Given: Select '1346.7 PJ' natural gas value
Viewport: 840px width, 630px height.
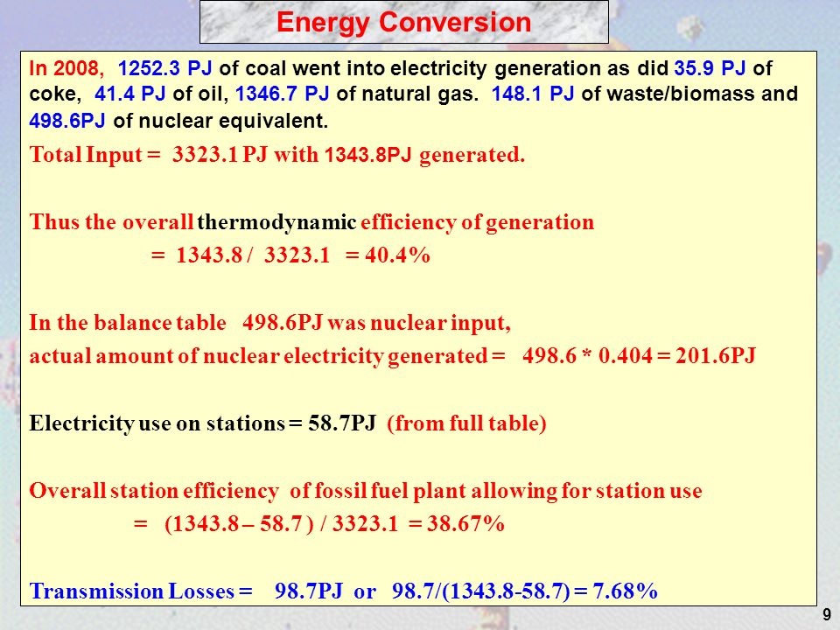Looking at the screenshot, I should click(283, 94).
